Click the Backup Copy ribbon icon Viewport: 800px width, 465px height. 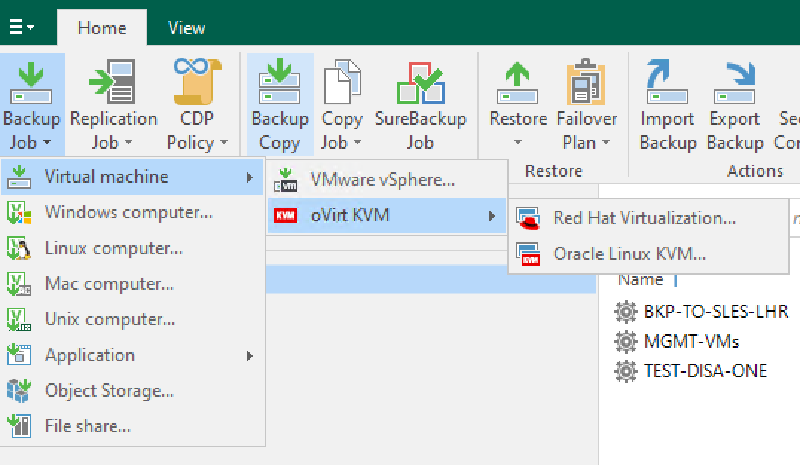click(x=280, y=82)
